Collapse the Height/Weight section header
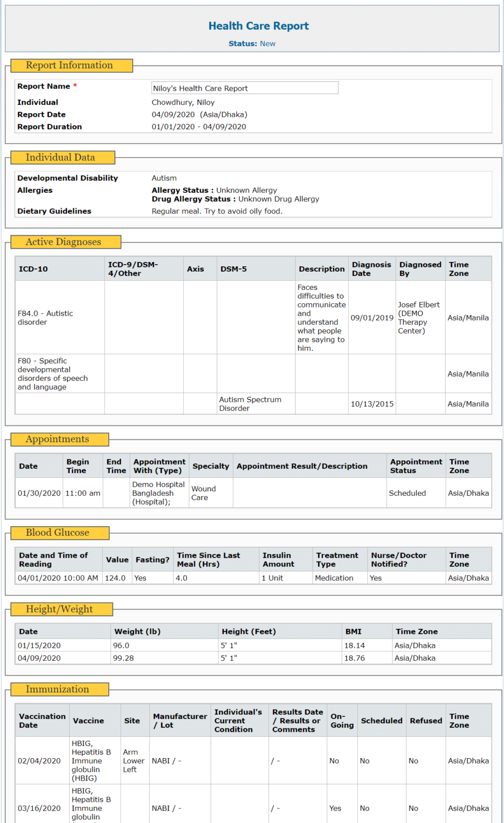The height and width of the screenshot is (823, 504). click(x=62, y=609)
